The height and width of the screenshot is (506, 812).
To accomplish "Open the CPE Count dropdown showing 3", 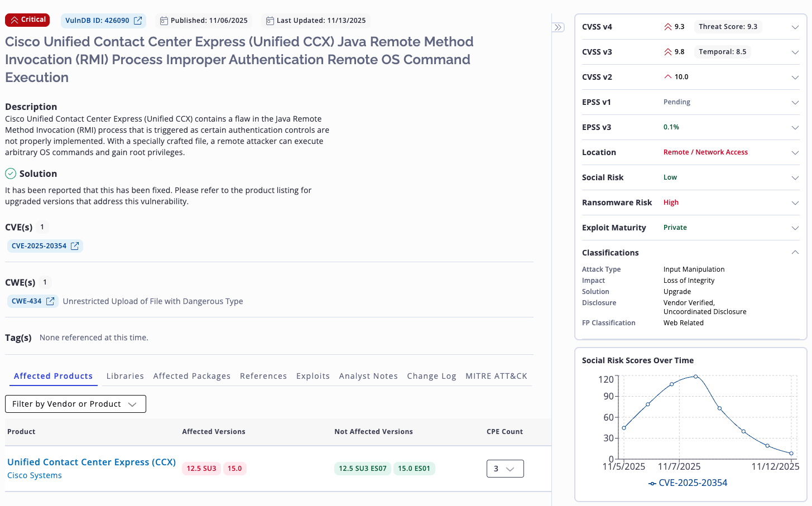I will point(505,469).
